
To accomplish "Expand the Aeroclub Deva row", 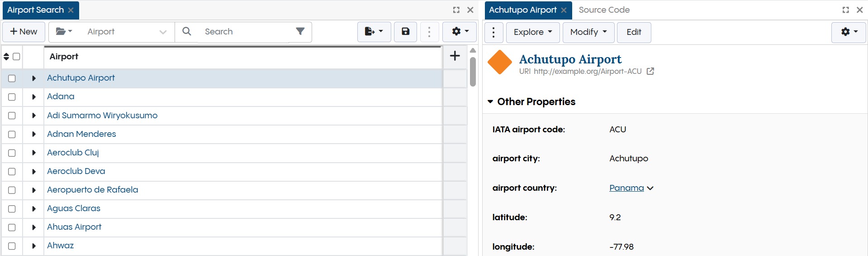I will 33,172.
